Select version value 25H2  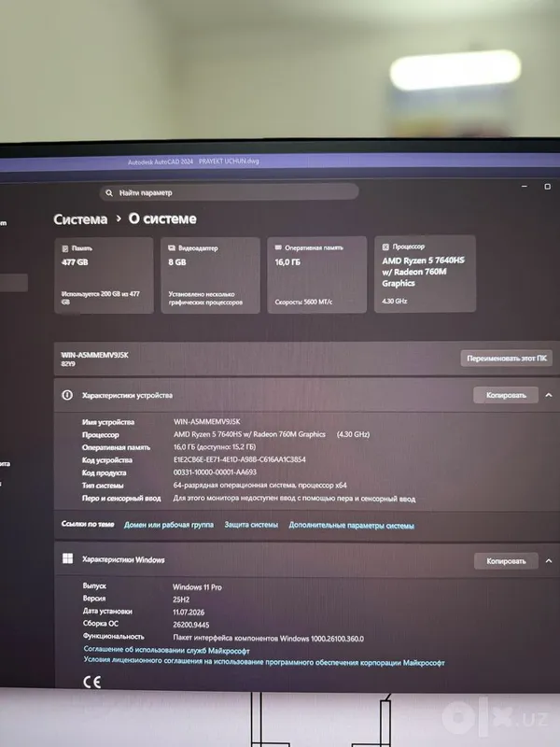click(x=181, y=599)
